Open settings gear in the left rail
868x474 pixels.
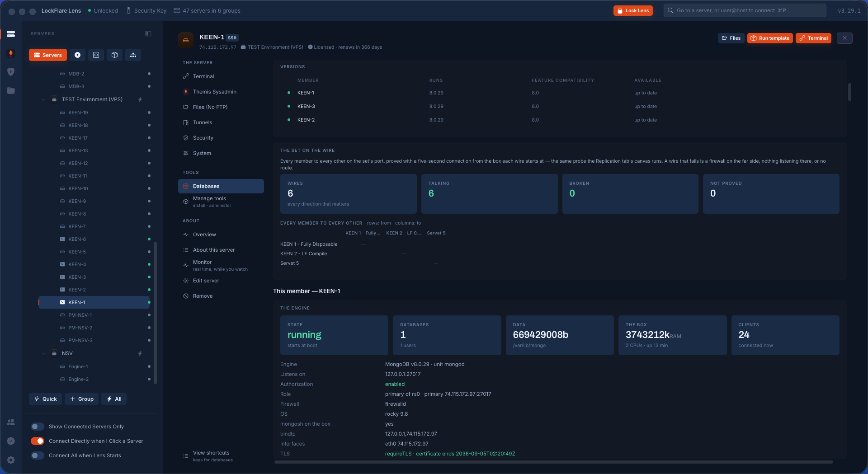click(x=11, y=460)
